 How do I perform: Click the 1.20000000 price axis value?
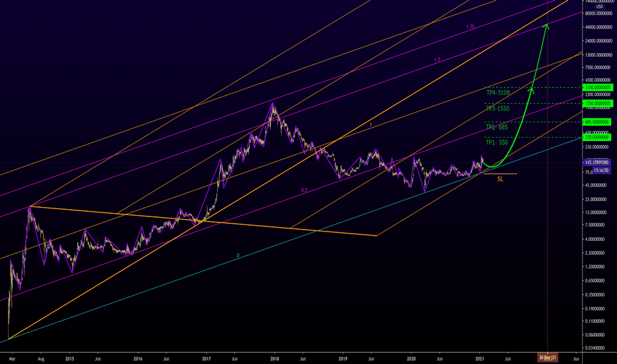tap(596, 267)
